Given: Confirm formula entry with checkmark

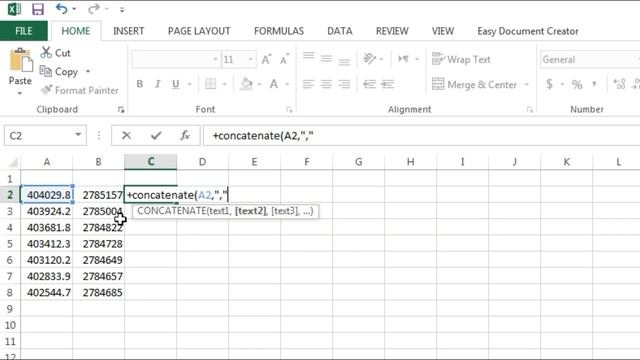Looking at the screenshot, I should 156,136.
